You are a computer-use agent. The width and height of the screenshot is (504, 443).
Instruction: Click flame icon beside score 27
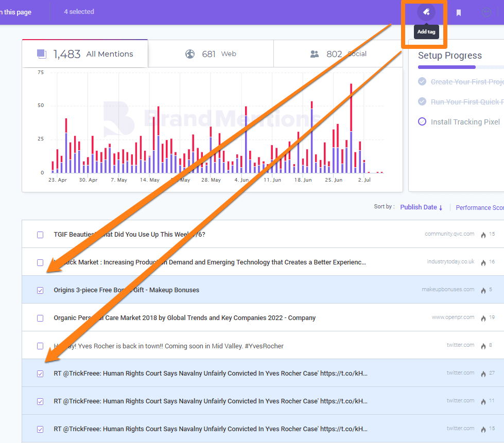[483, 374]
